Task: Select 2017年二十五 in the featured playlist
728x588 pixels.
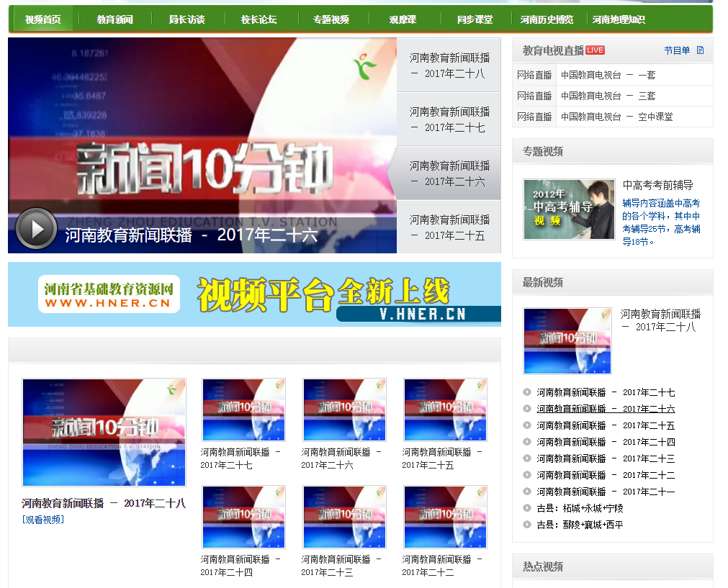Action: click(x=449, y=227)
